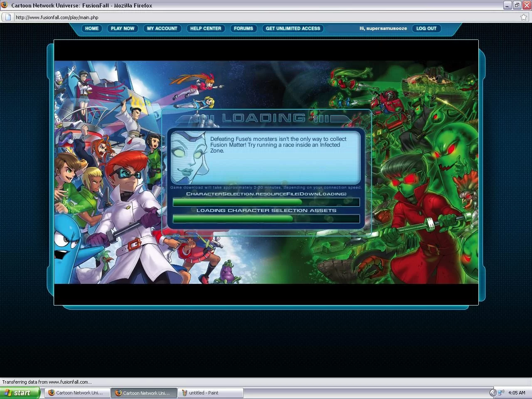
Task: Minimize the Firefox window
Action: pos(507,5)
